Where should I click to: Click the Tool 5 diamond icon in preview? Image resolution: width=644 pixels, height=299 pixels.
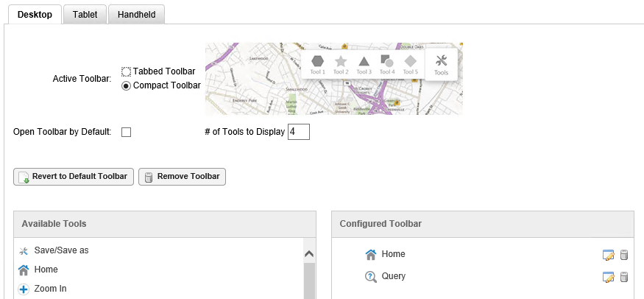pos(410,61)
